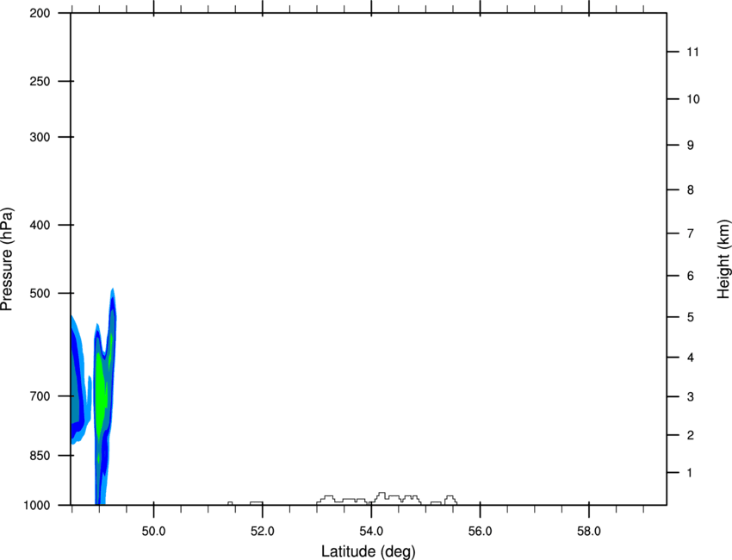Click height tick label 2 km
Viewport: 732px width, 560px height.
(x=691, y=435)
